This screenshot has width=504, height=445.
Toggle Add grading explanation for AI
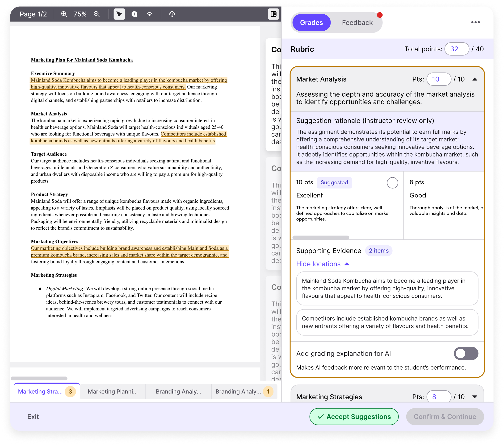click(x=466, y=353)
